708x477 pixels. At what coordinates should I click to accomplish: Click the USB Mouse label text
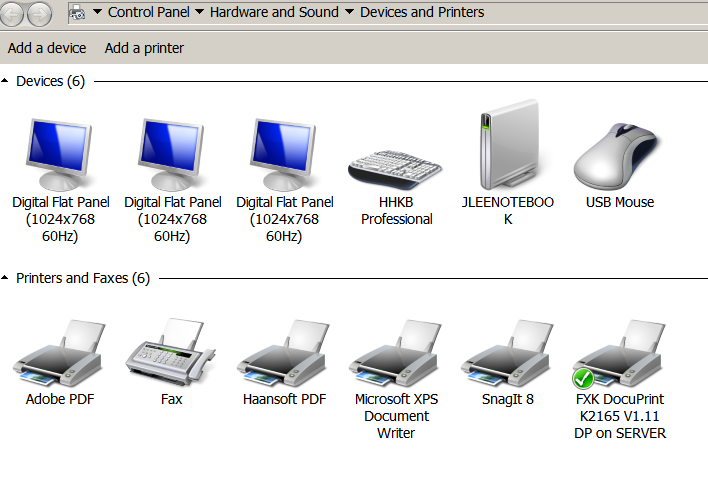620,202
